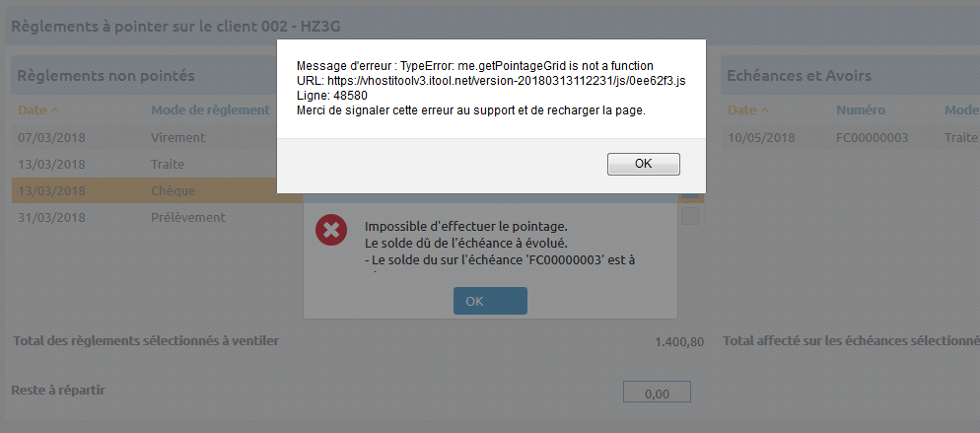Screen dimensions: 980x433
Task: Select the FC00000003 échéance row
Action: tap(851, 137)
